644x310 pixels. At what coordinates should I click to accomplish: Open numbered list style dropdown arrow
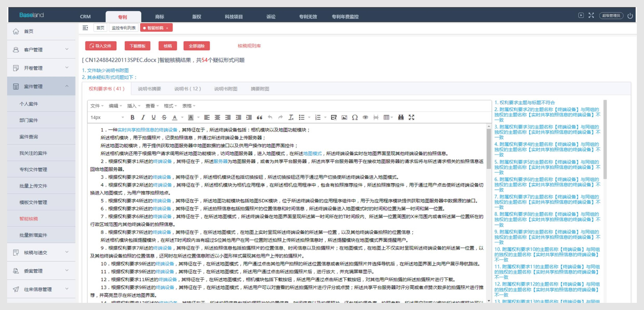[x=325, y=117]
